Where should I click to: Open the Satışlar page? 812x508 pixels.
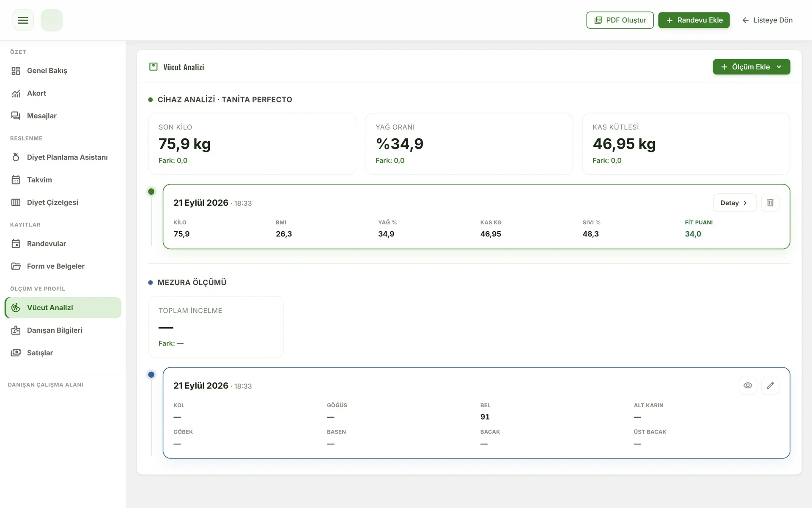click(63, 353)
